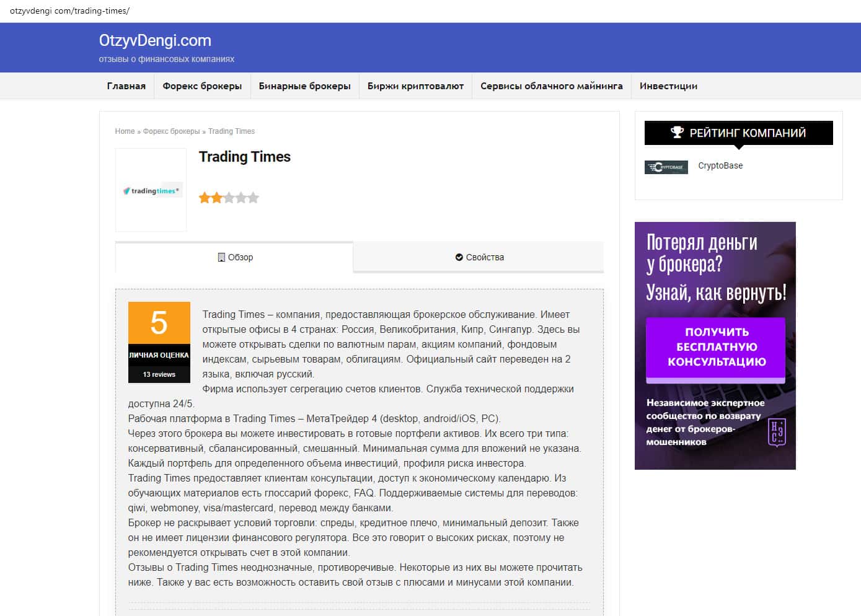Click the site tagline отзывы о финансовых компаниях
This screenshot has width=861, height=616.
(167, 59)
